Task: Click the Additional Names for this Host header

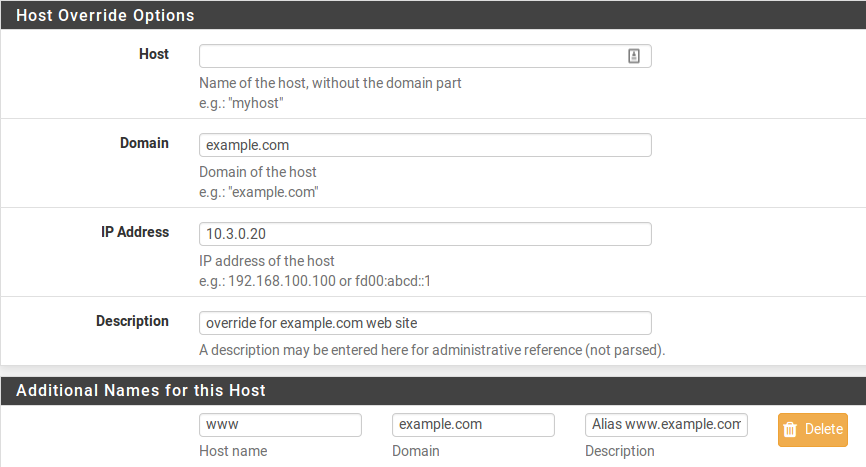Action: [141, 390]
